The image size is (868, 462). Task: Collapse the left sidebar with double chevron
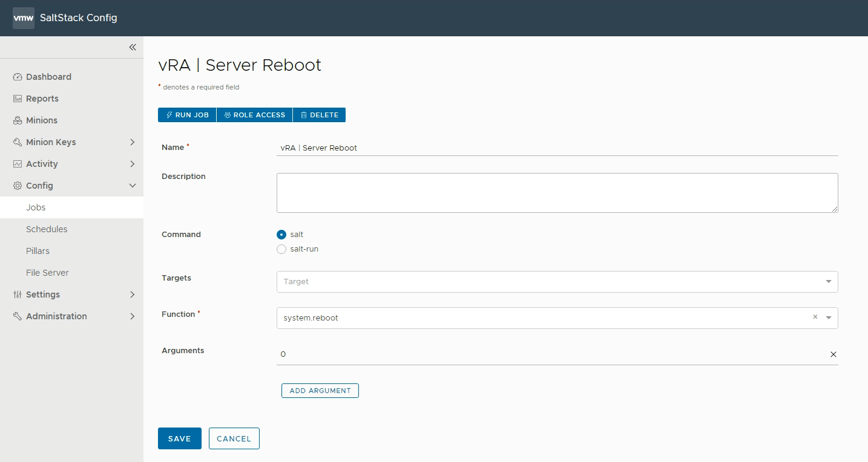(x=133, y=47)
